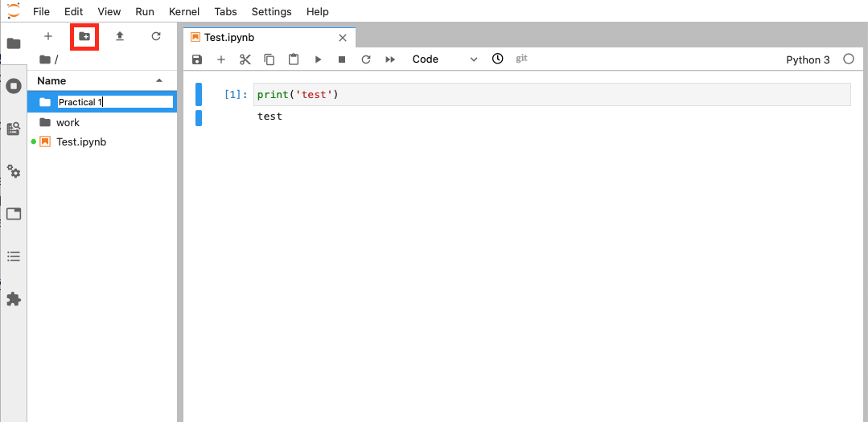Image resolution: width=868 pixels, height=422 pixels.
Task: Save the notebook with the disk icon
Action: [197, 59]
